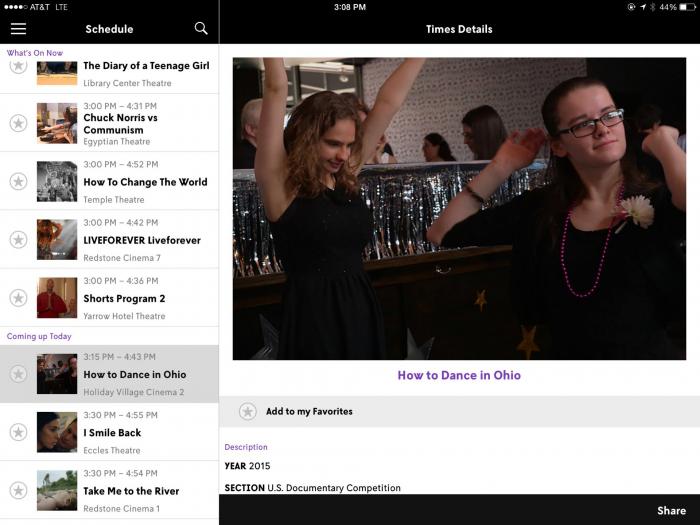Click the 3:00 PM – 4:36 PM time

click(121, 281)
